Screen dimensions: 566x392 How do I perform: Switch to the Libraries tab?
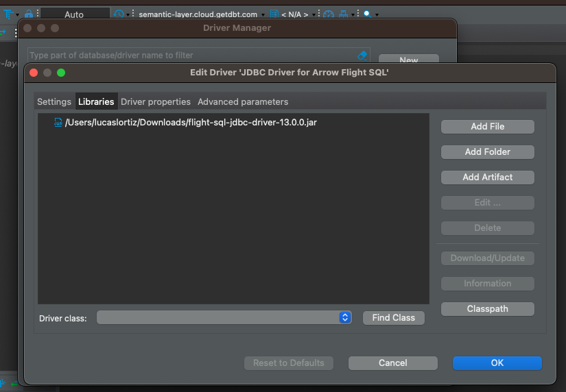coord(96,101)
